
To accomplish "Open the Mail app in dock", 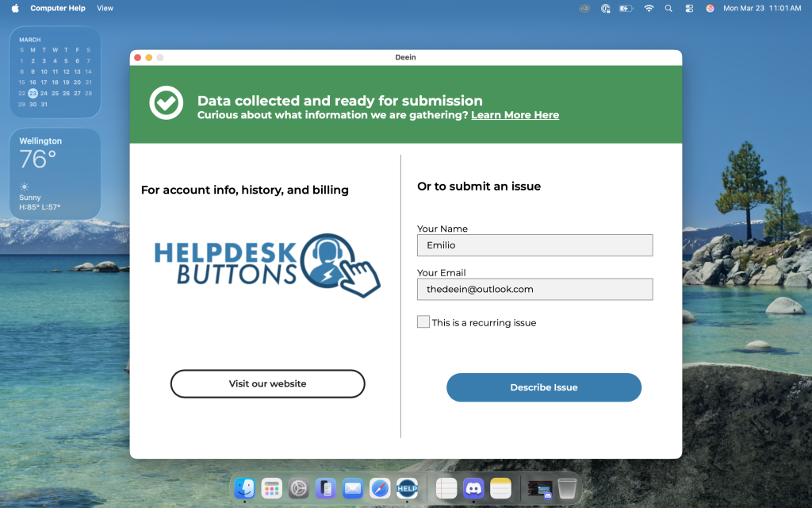I will coord(353,489).
